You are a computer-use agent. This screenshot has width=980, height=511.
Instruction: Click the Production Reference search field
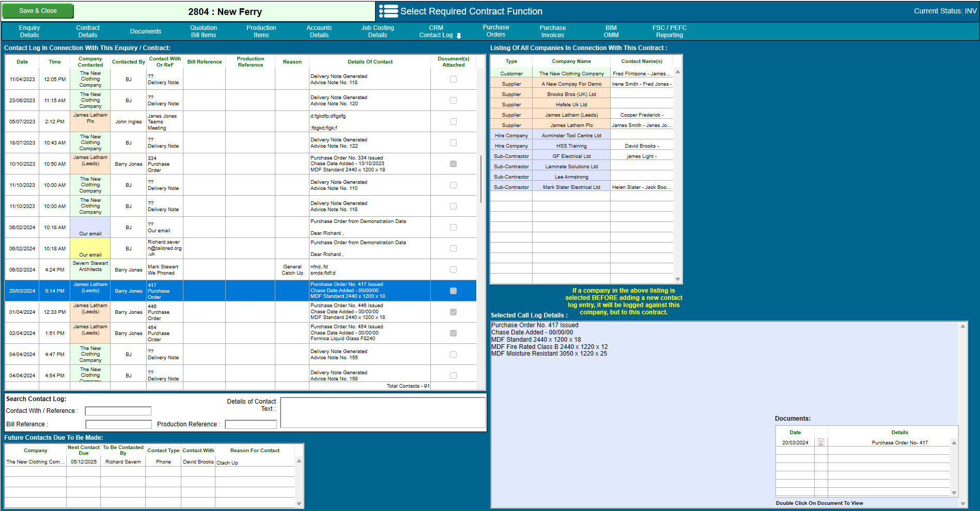251,424
